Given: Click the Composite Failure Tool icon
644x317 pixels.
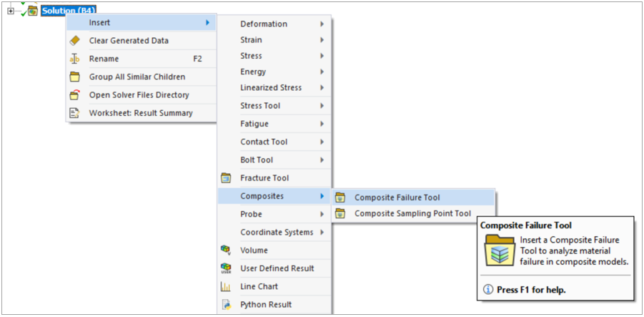Looking at the screenshot, I should click(x=340, y=197).
